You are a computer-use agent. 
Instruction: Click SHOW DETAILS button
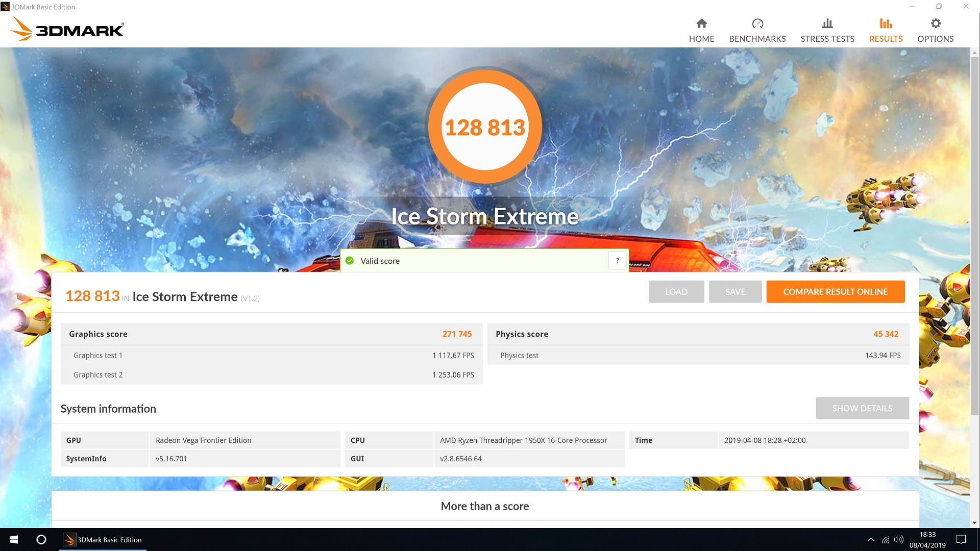[x=862, y=408]
